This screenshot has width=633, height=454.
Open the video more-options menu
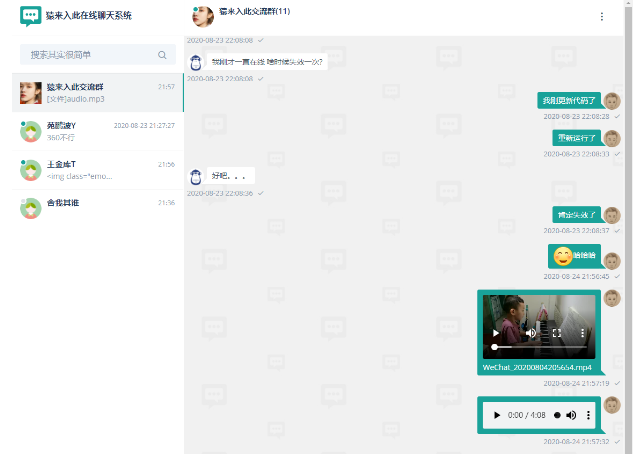coord(582,333)
